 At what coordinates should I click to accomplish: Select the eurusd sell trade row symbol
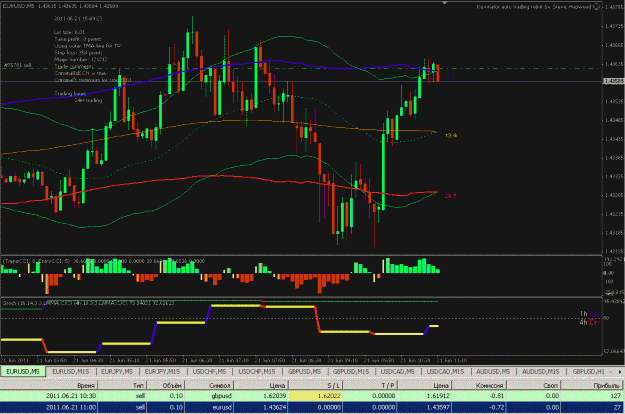coord(222,407)
